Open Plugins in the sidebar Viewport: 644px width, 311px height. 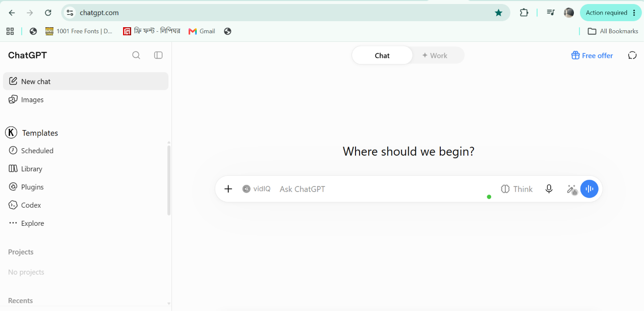[x=86, y=187]
